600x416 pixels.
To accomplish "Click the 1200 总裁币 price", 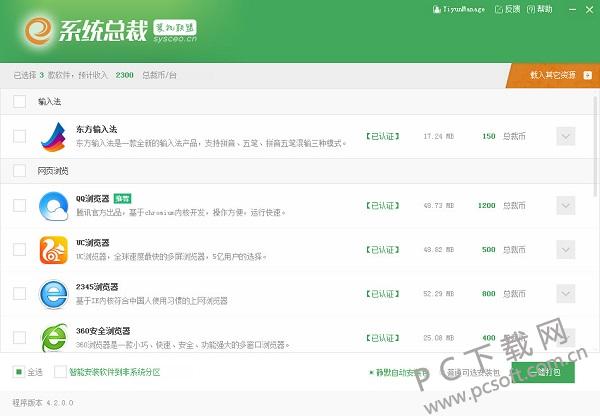I will pyautogui.click(x=502, y=206).
